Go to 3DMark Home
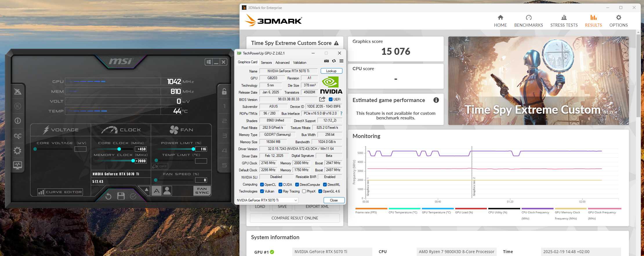The image size is (644, 256). [x=500, y=21]
